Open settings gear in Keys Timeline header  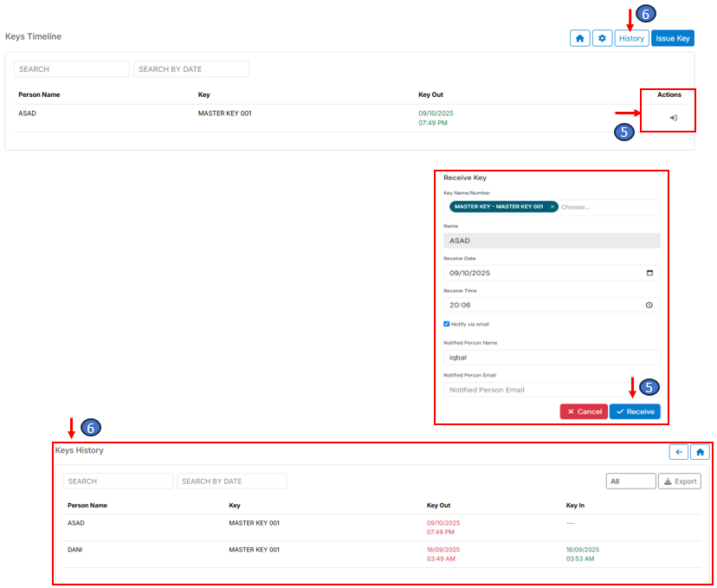tap(602, 39)
